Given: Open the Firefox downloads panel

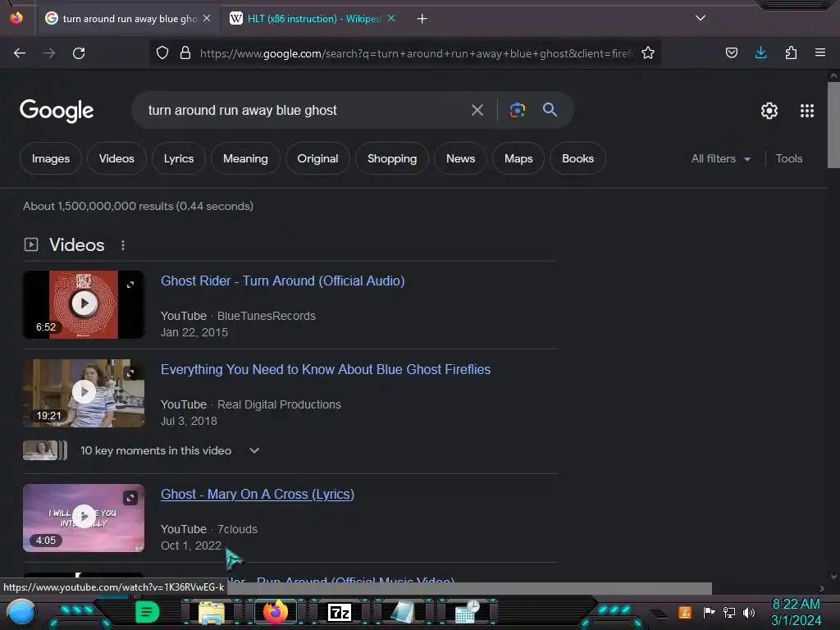Looking at the screenshot, I should pos(760,52).
